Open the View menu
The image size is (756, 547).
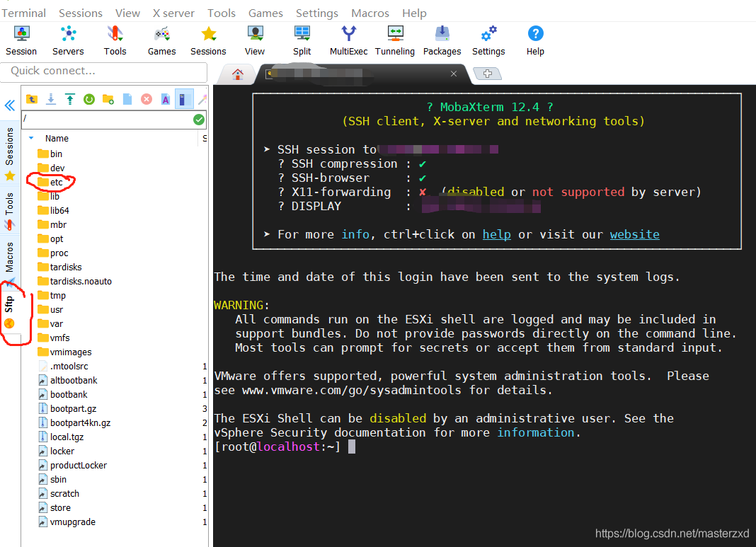pos(127,13)
